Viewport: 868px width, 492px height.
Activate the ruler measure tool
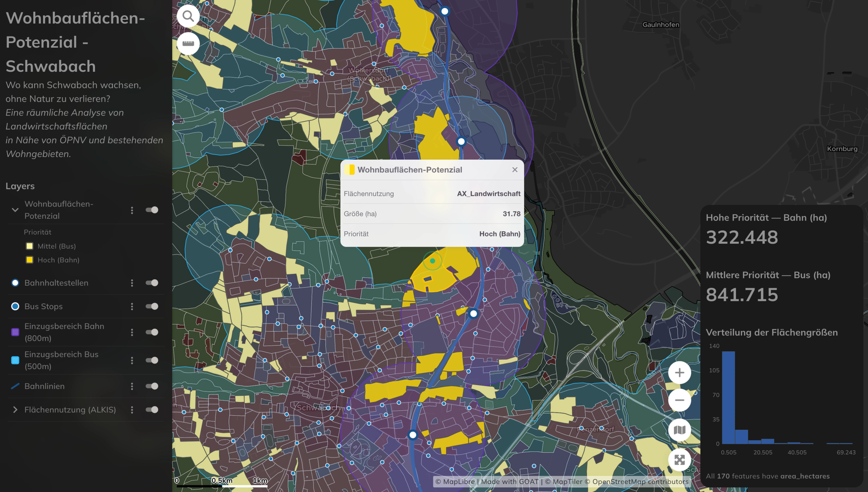pyautogui.click(x=188, y=44)
